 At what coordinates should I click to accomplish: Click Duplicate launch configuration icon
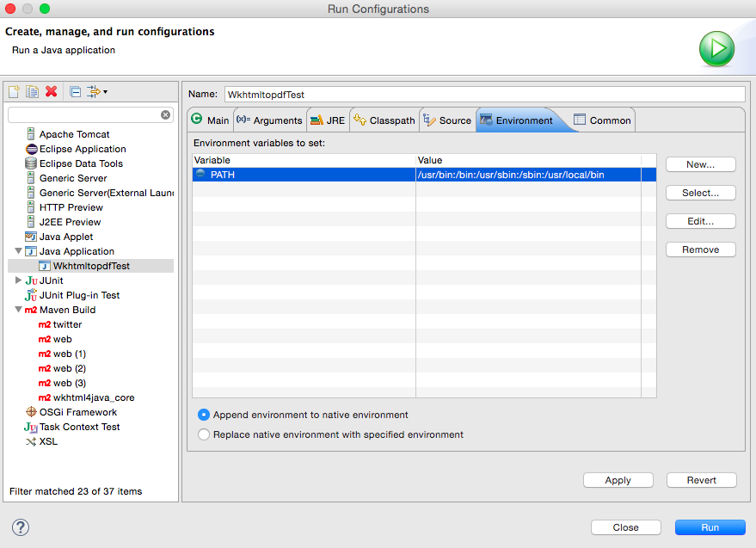point(33,91)
